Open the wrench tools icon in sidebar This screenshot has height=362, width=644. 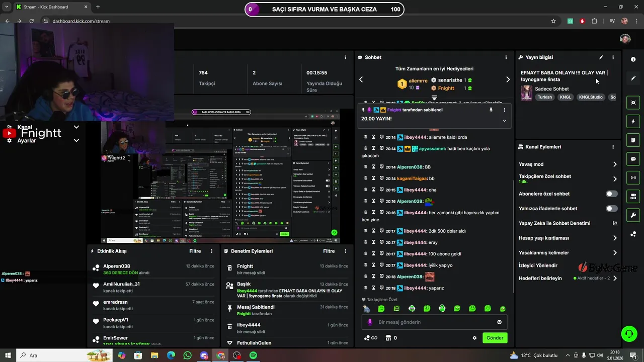[x=633, y=215]
